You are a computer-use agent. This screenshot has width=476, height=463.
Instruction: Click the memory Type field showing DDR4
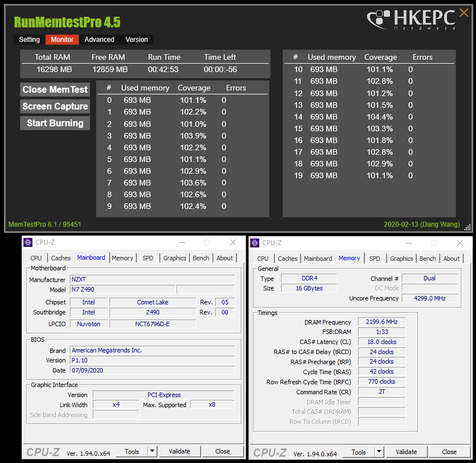[309, 278]
